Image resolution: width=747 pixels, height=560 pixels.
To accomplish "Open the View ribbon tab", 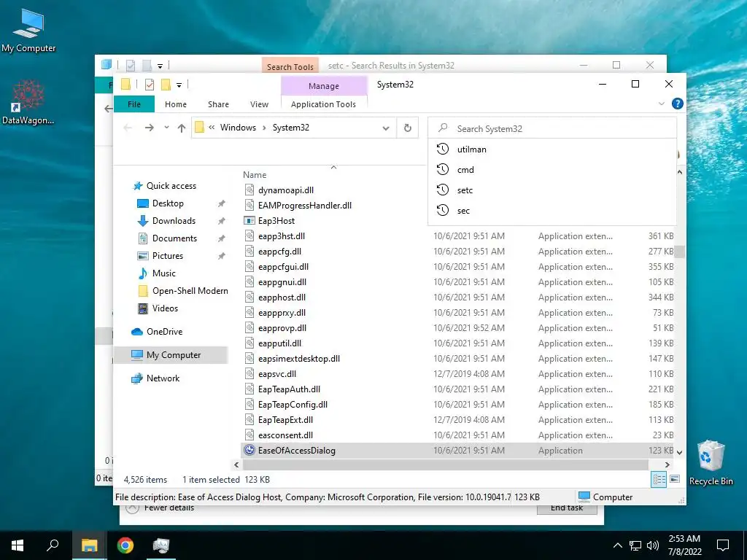I will [x=259, y=104].
